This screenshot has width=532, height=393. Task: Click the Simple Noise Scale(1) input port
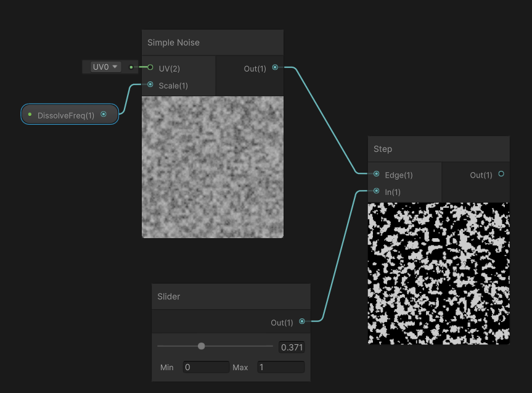150,85
